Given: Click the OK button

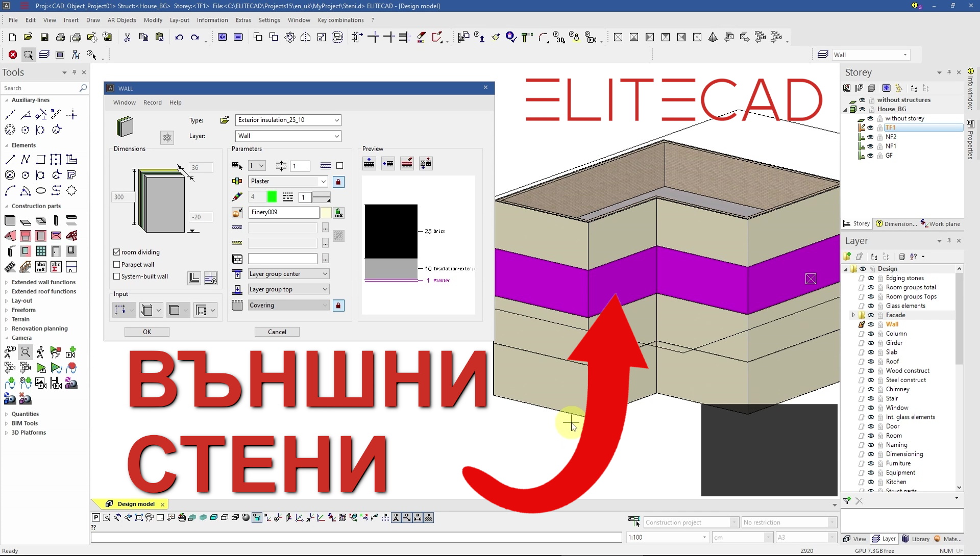Looking at the screenshot, I should (147, 332).
